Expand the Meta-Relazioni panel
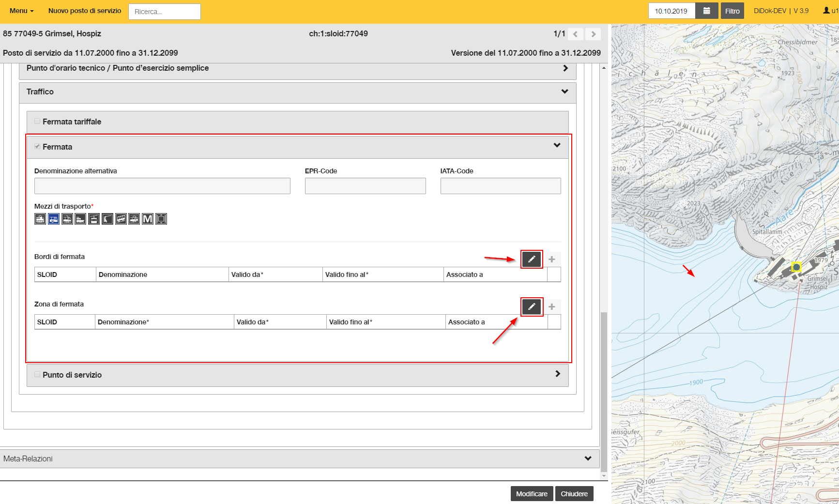This screenshot has width=839, height=504. coord(588,458)
